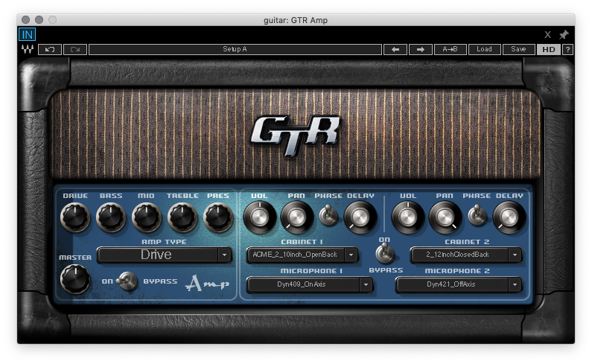Click the ACME_2_10inch_OpenBack cabinet field

tap(296, 255)
